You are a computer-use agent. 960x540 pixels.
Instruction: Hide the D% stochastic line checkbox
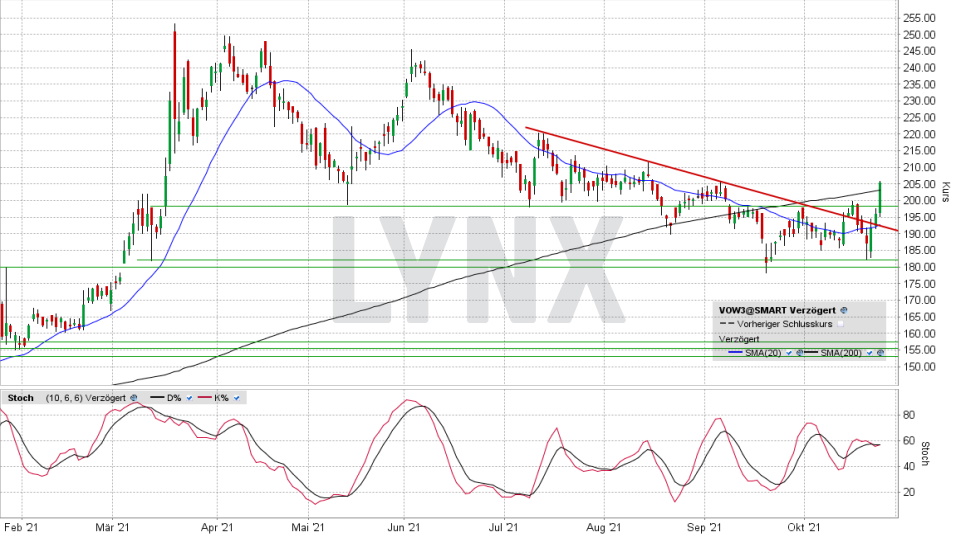click(x=190, y=397)
